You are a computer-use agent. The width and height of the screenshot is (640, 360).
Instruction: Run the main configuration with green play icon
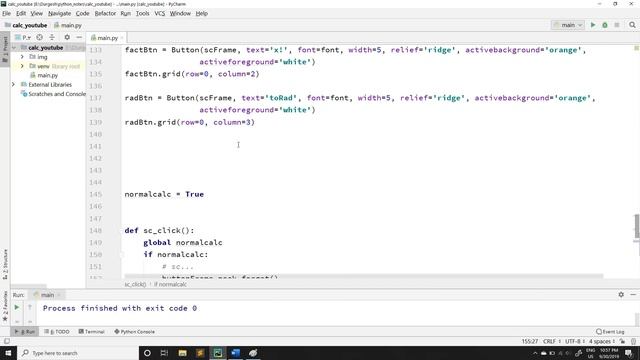(x=593, y=25)
